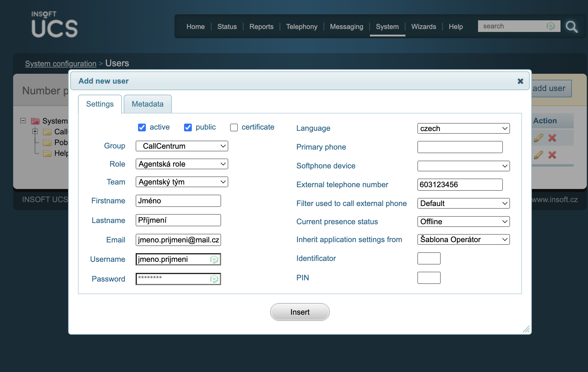Switch to the Metadata tab

[148, 104]
